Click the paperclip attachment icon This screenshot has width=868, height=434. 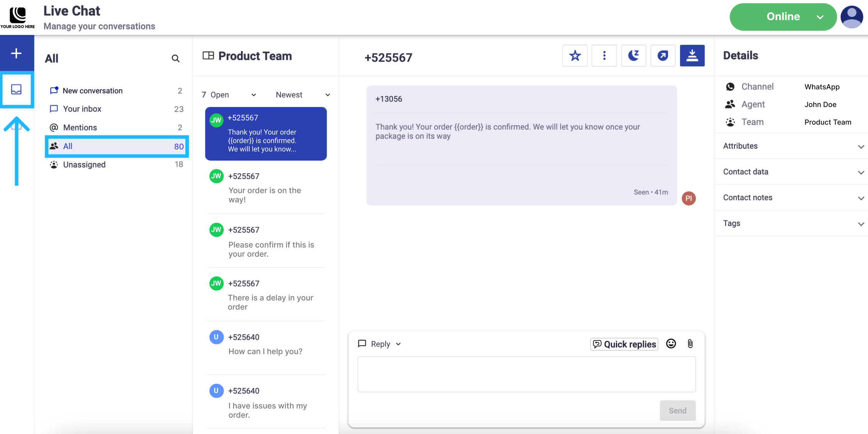point(690,344)
